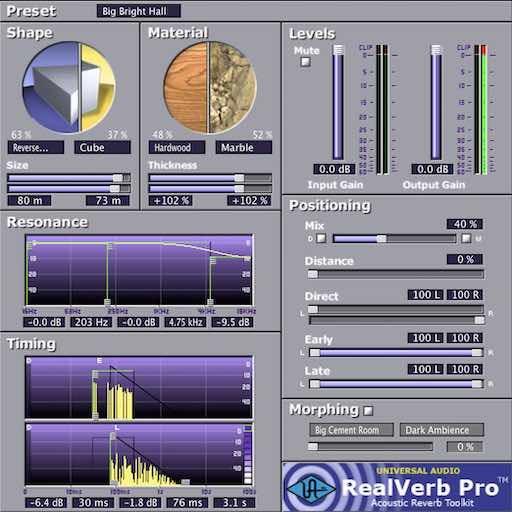Click the E early reflections marker

(x=99, y=361)
